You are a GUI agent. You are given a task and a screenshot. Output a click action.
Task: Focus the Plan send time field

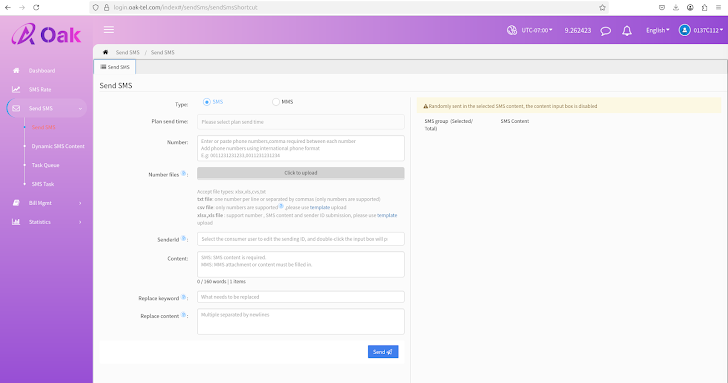pos(300,122)
